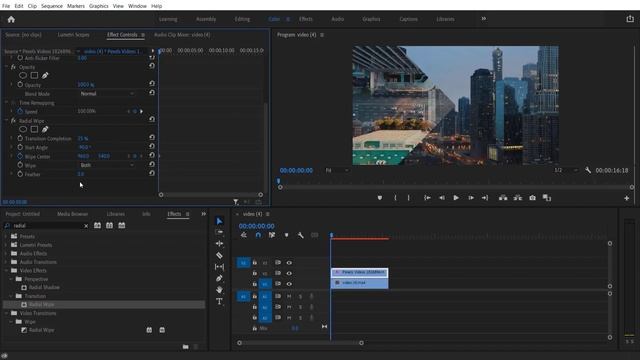Add marker in the timeline panel
640x360 pixels.
[x=286, y=235]
